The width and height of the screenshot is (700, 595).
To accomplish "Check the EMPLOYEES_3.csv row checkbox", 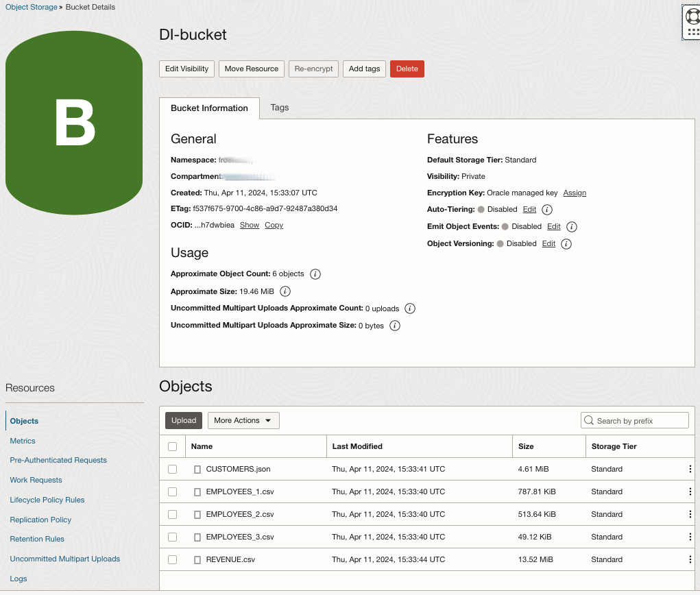I will [x=172, y=537].
